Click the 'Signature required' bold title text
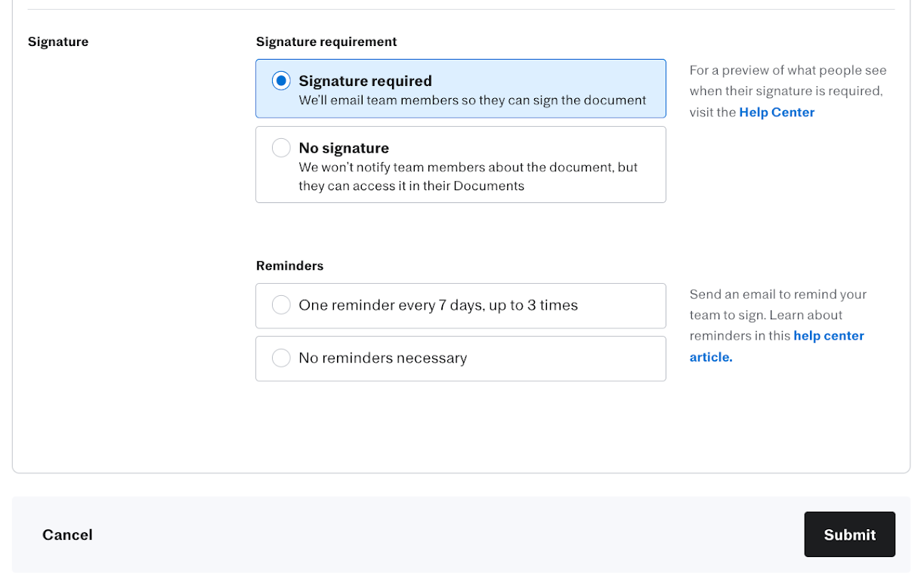Viewport: 924px width, 576px height. pos(365,81)
